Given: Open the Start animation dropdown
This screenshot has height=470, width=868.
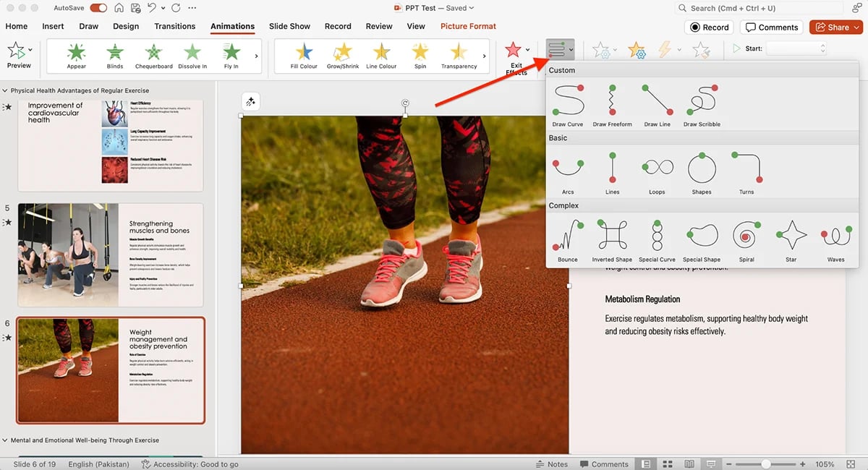Looking at the screenshot, I should 822,49.
